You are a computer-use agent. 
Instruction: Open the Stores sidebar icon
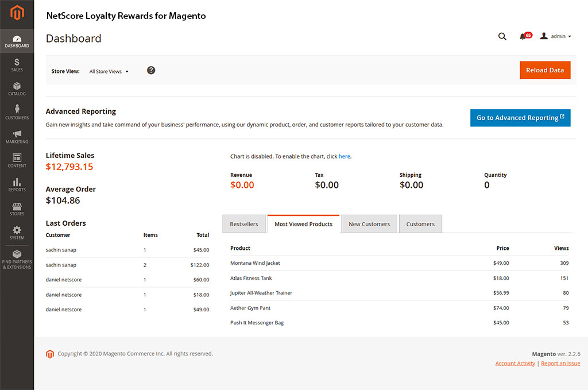pos(17,208)
